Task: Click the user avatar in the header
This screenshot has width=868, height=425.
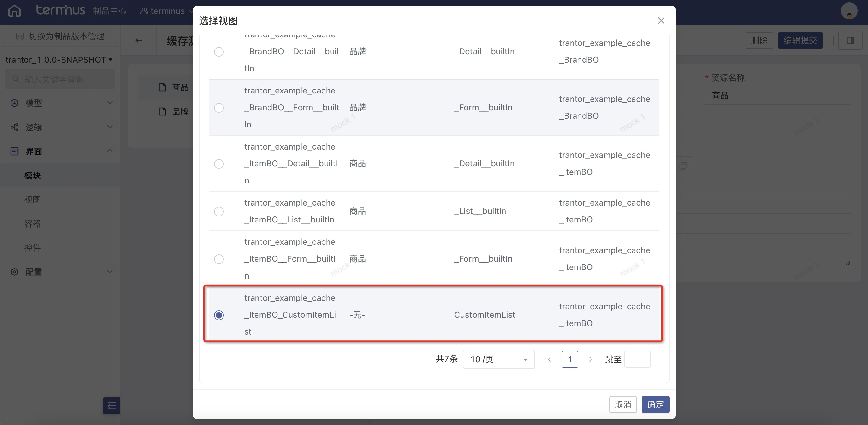Action: (x=849, y=11)
